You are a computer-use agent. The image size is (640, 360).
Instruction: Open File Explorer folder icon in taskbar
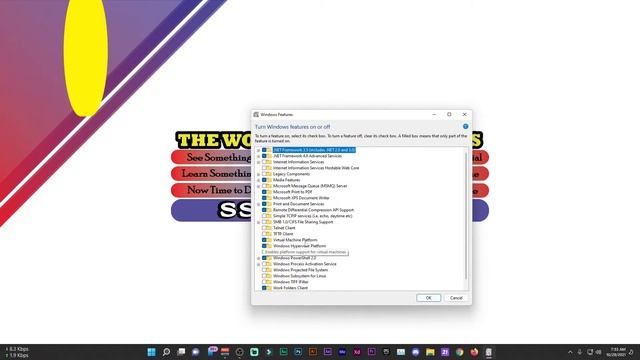[x=430, y=352]
